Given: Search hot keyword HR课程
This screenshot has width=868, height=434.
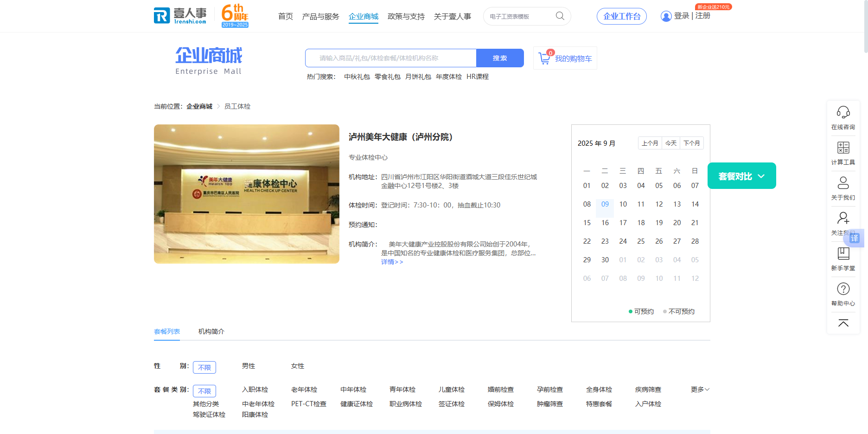Looking at the screenshot, I should pyautogui.click(x=478, y=77).
